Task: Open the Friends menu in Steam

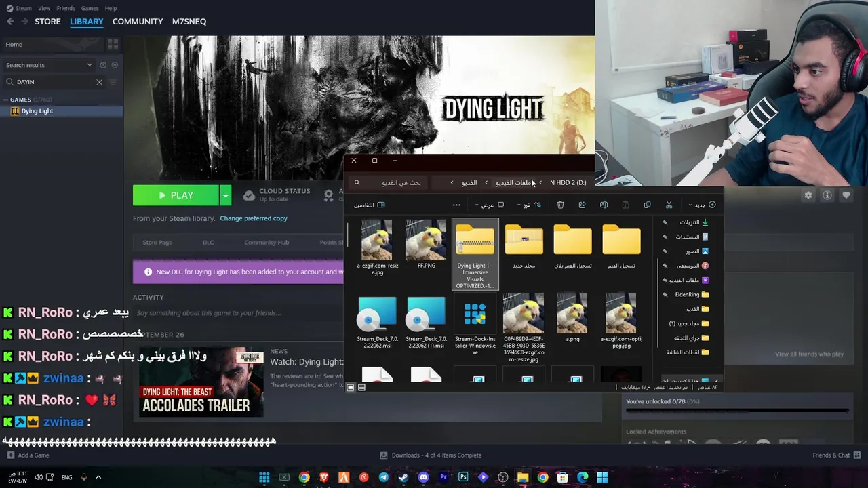Action: (66, 8)
